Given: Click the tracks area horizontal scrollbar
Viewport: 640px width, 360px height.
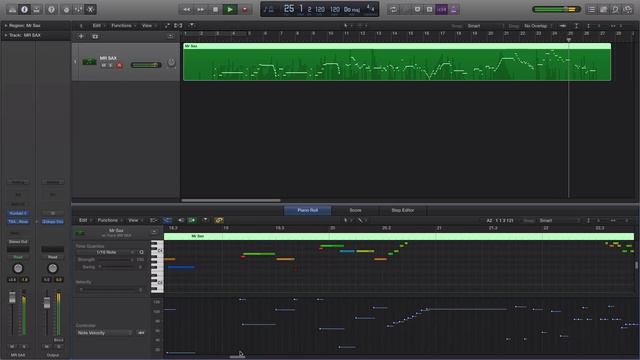Looking at the screenshot, I should click(x=231, y=200).
